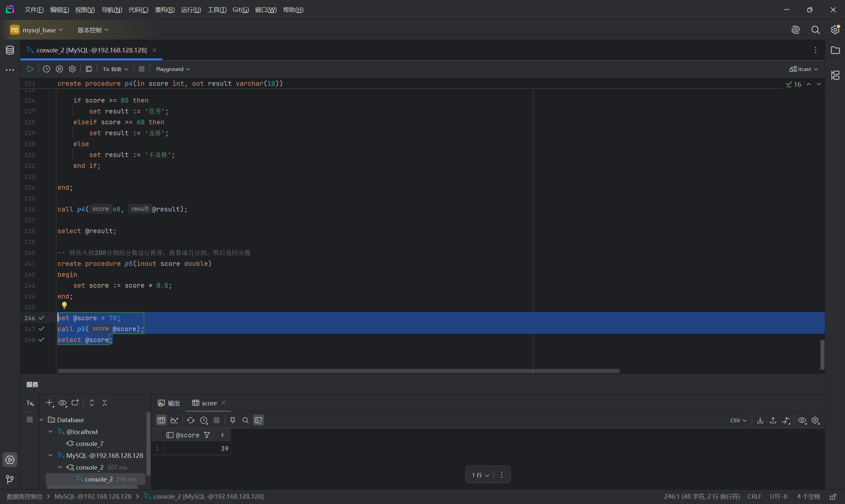The image size is (845, 504).
Task: Toggle the results table view mode
Action: point(161,420)
